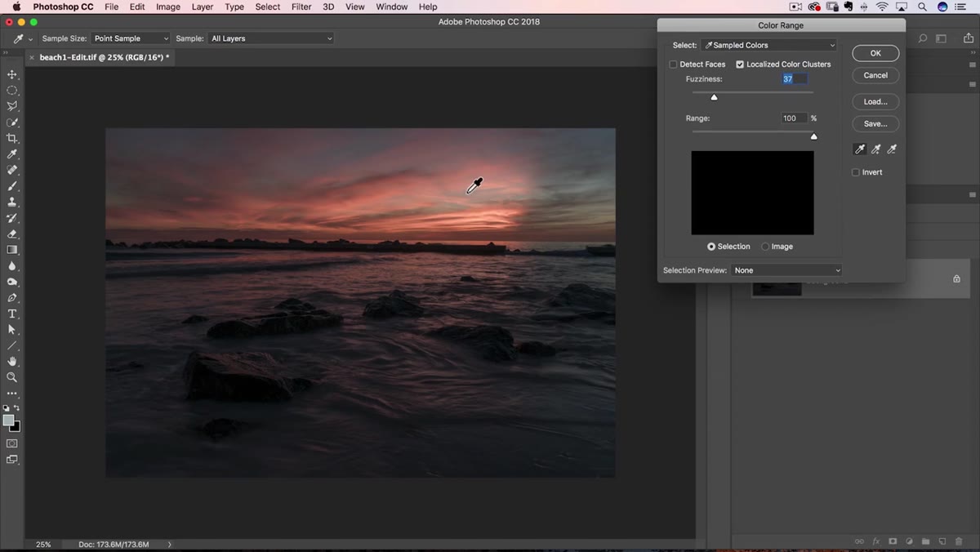
Task: Open the Select Sampled Colors dropdown
Action: click(769, 46)
